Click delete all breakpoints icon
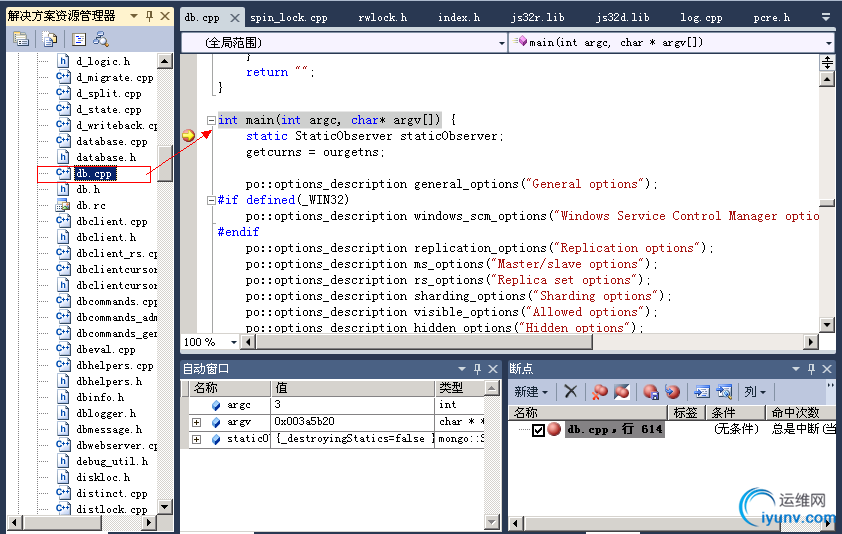The height and width of the screenshot is (534, 842). coord(599,392)
